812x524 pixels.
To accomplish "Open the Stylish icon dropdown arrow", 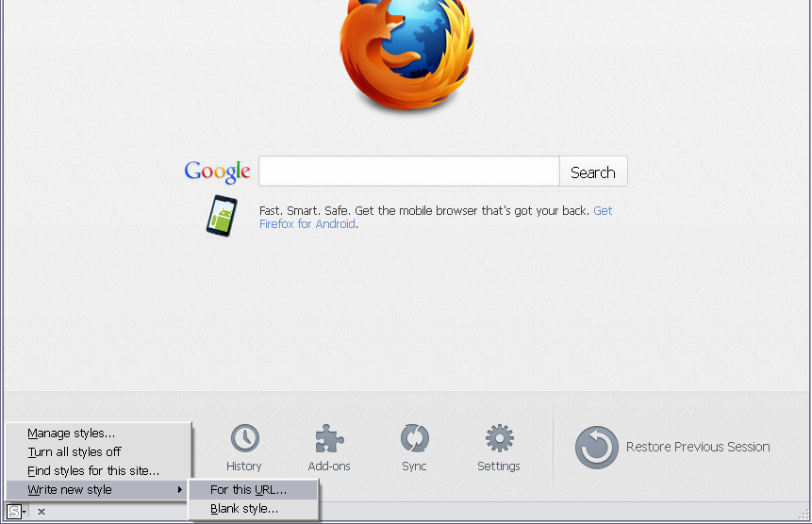I will pos(25,512).
